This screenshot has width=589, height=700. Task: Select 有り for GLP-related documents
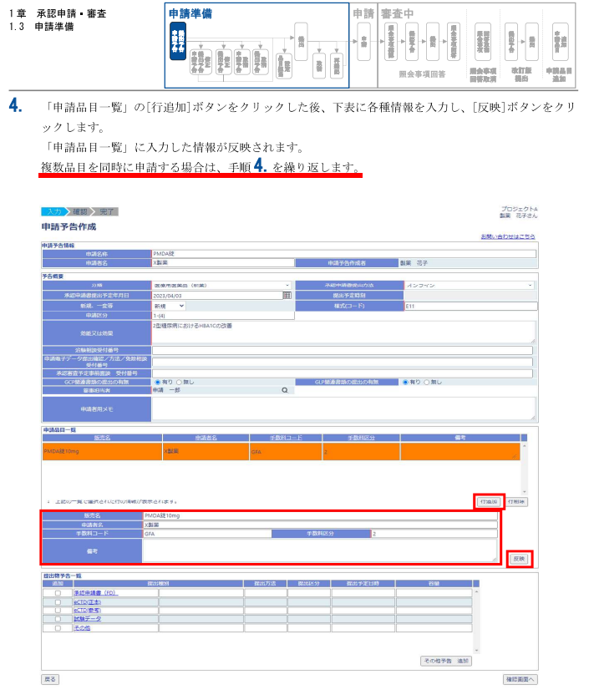(406, 381)
